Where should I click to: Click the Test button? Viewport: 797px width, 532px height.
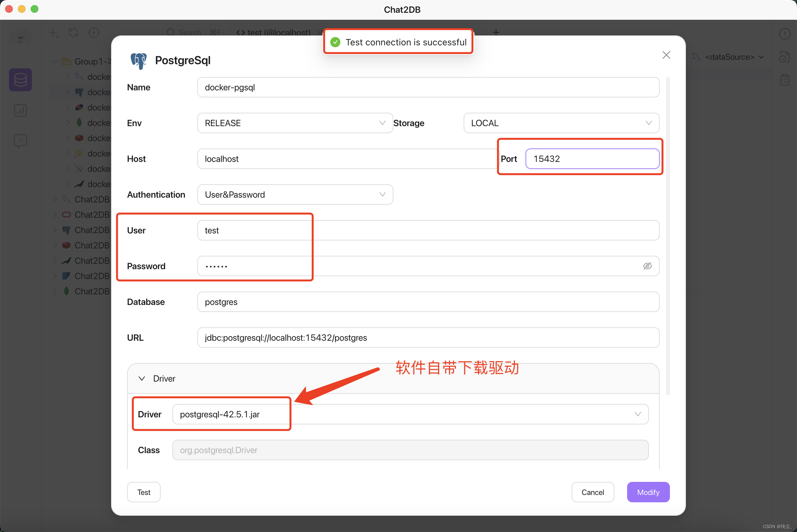(x=143, y=492)
